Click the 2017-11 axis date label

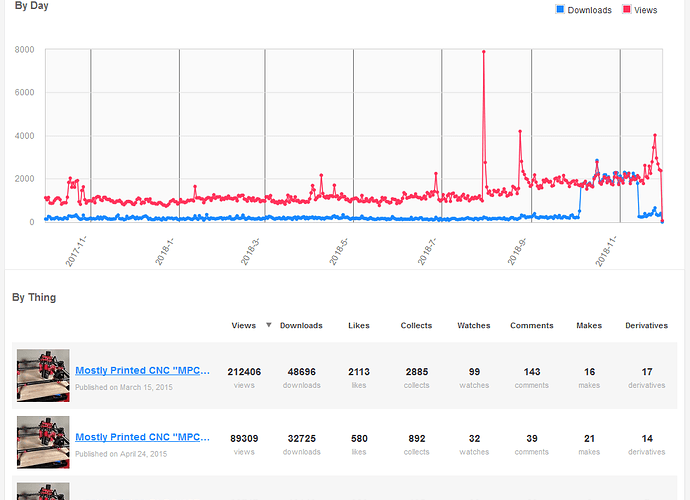click(x=76, y=251)
